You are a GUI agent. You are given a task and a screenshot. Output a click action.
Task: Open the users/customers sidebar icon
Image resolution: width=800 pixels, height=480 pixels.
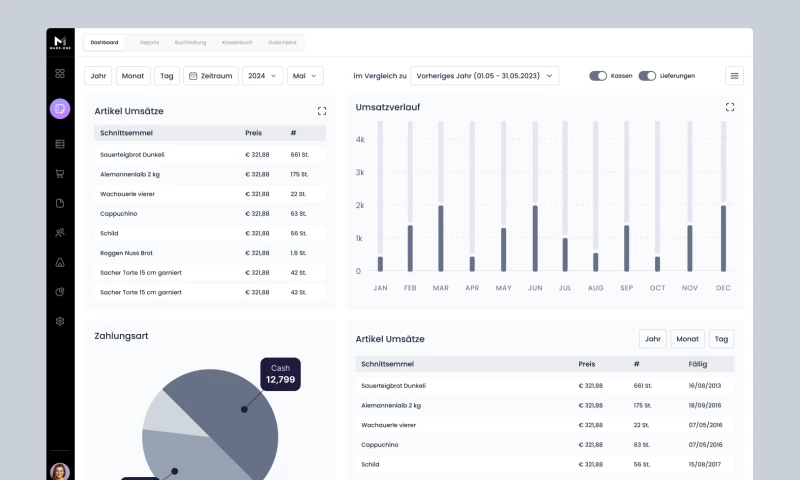[60, 233]
